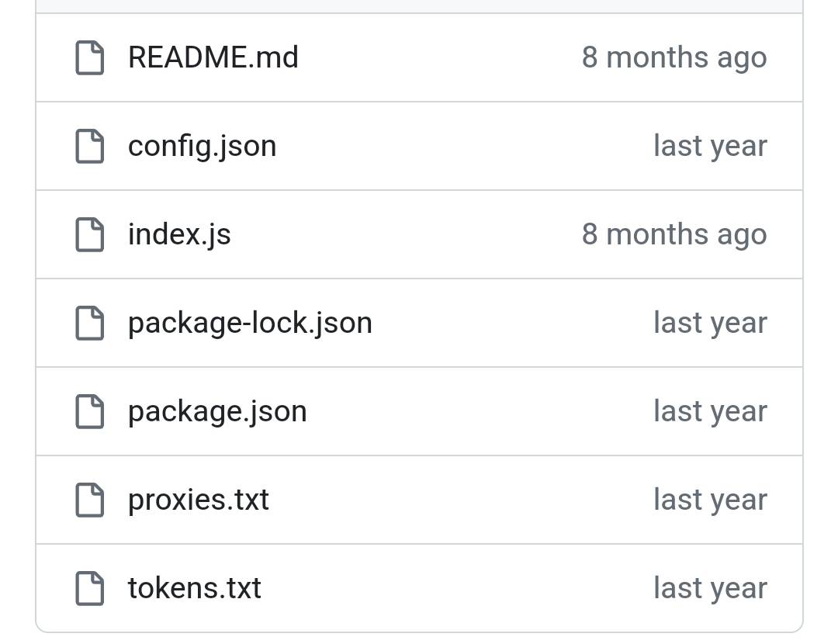Click 'last year' timestamp on package-lock.json row
Viewport: 838px width, 644px height.
point(709,323)
